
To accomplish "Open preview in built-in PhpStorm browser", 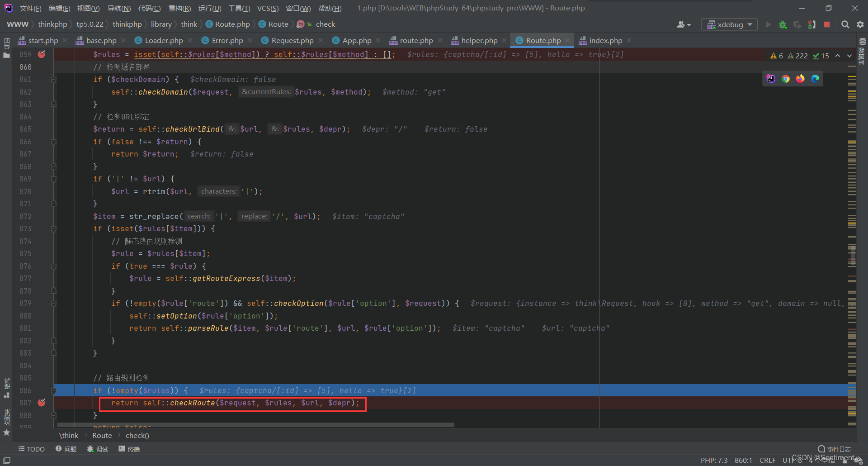I will pos(771,79).
